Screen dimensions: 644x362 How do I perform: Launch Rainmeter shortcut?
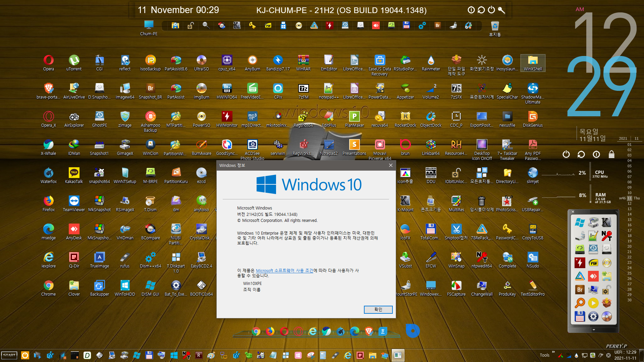point(431,63)
